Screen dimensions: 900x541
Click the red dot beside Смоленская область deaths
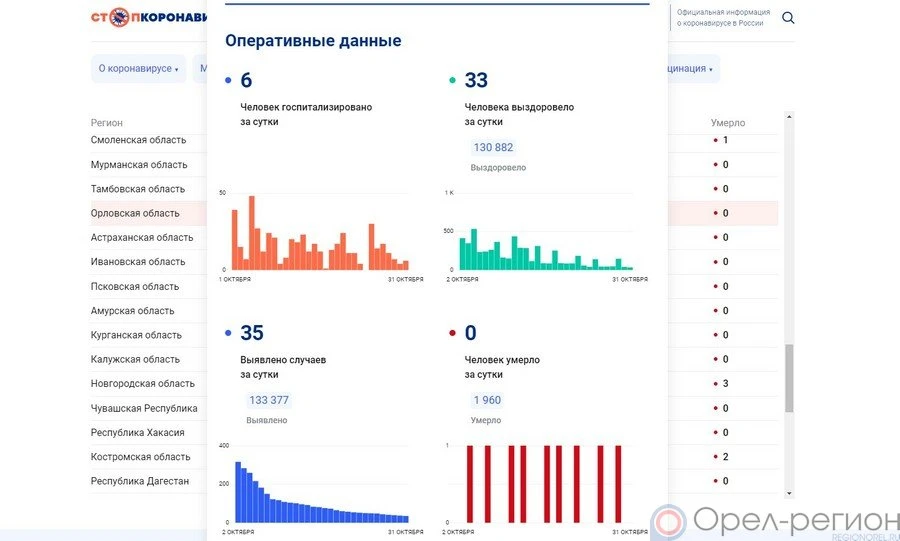pos(714,140)
